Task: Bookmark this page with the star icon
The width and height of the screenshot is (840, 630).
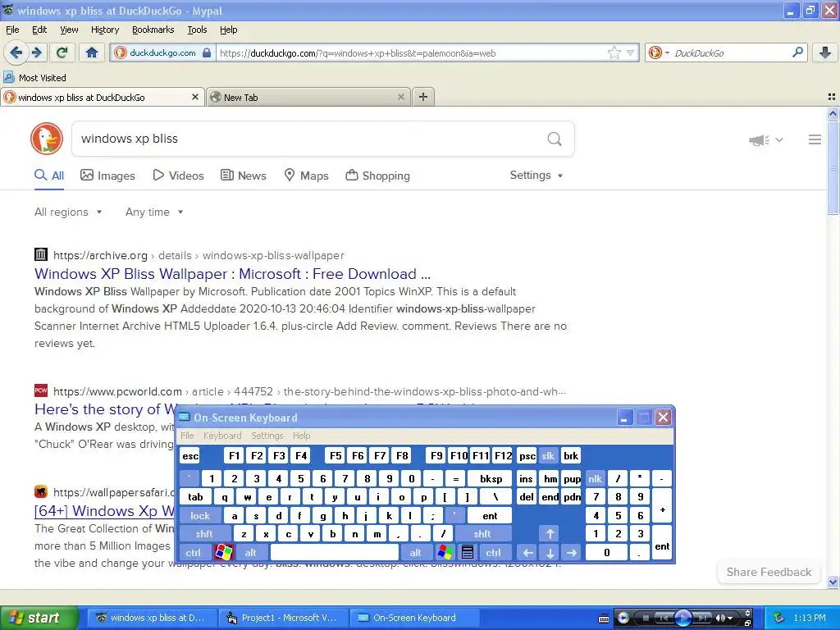Action: coord(614,52)
